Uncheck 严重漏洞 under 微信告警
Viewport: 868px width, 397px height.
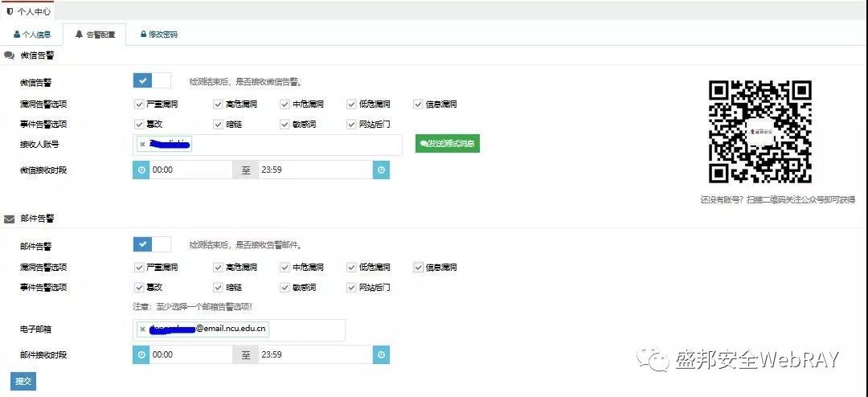tap(139, 104)
